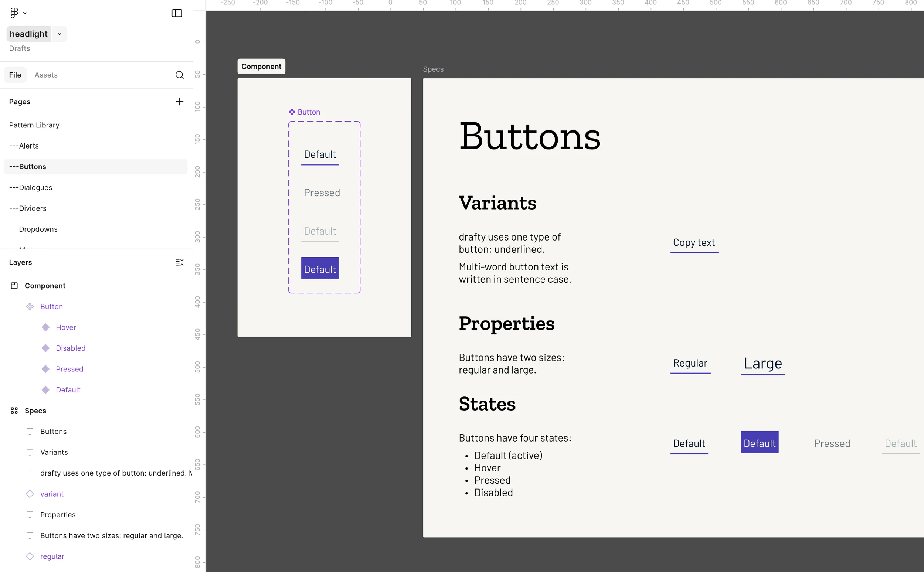Click the Hover variant diamond icon
Image resolution: width=924 pixels, height=572 pixels.
[45, 327]
